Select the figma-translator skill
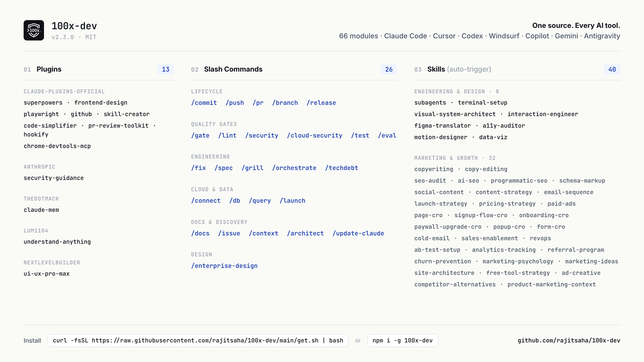 [442, 126]
